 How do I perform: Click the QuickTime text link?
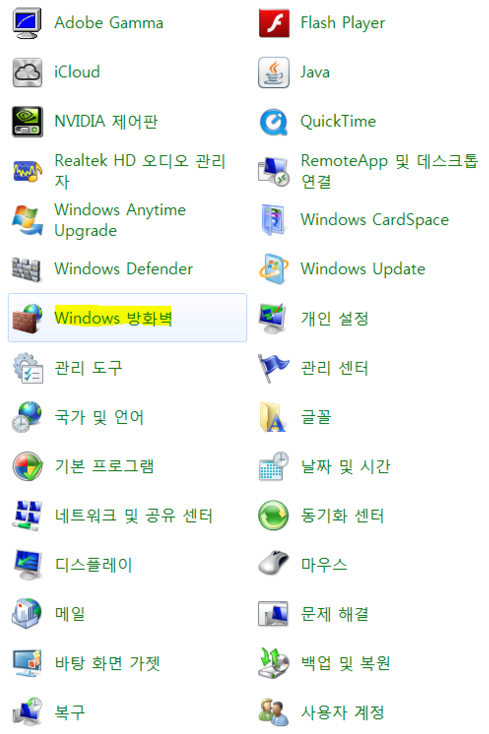338,122
